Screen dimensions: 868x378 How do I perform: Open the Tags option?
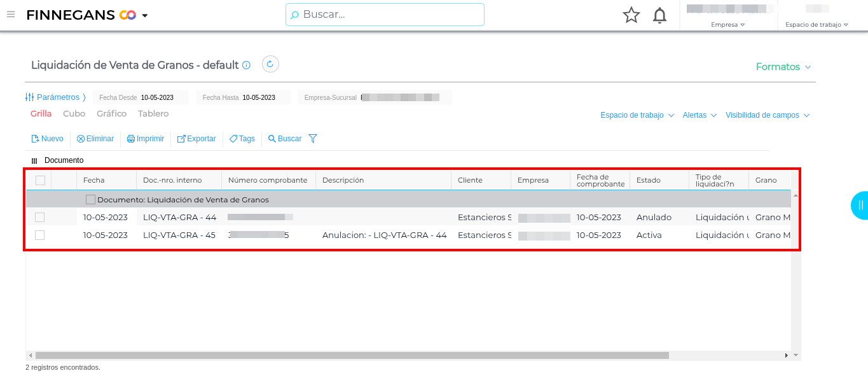242,139
